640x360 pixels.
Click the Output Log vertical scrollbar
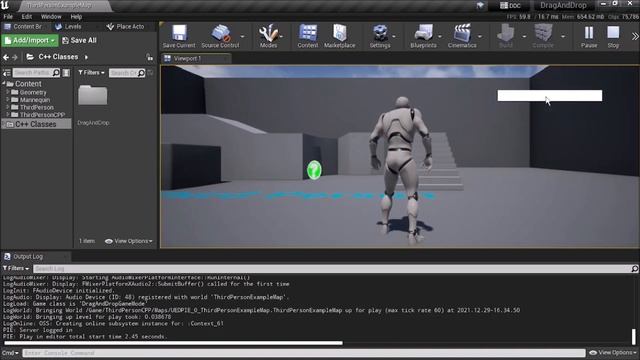tap(634, 337)
